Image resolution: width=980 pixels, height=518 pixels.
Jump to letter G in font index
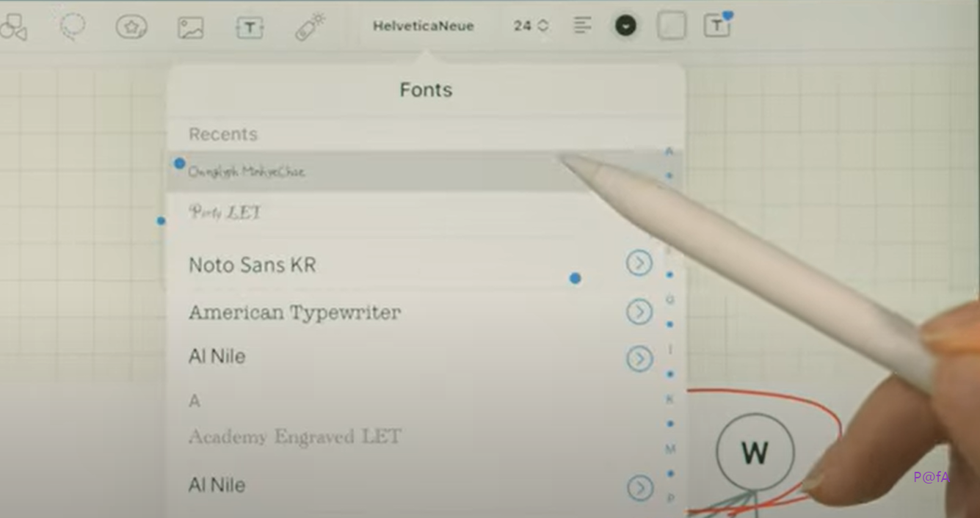[670, 299]
